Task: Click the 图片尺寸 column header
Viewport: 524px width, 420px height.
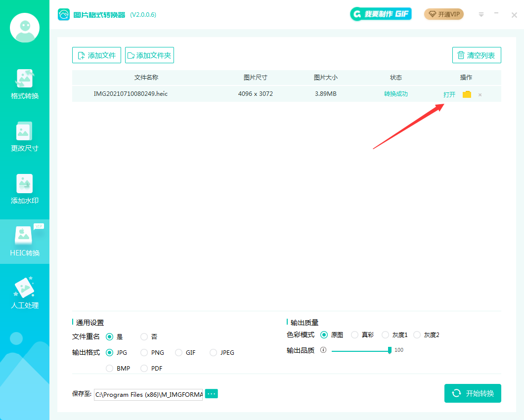Action: 255,78
